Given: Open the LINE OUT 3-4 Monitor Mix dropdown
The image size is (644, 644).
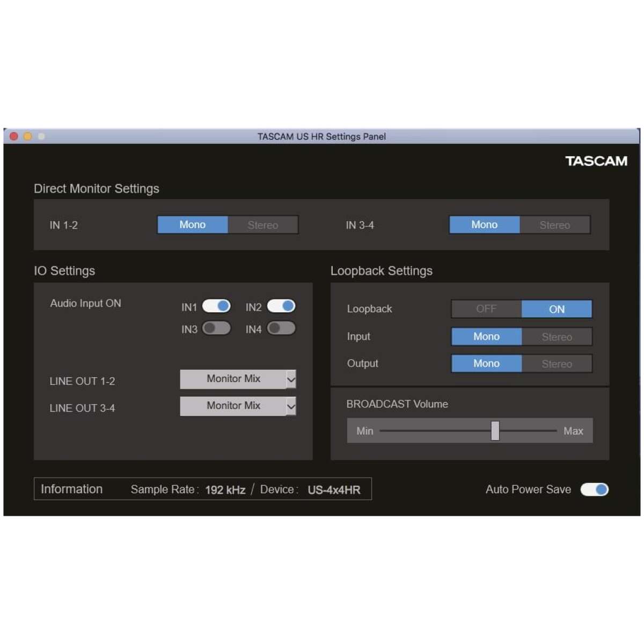Looking at the screenshot, I should click(x=238, y=406).
